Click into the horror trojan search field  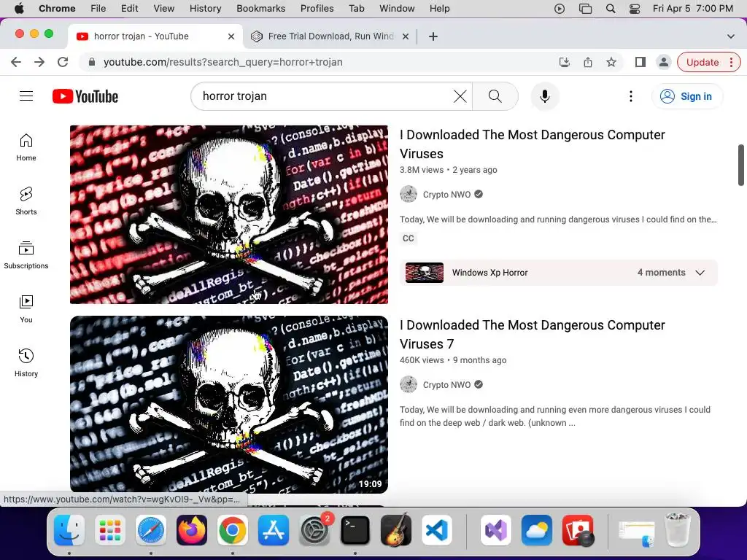pyautogui.click(x=324, y=96)
